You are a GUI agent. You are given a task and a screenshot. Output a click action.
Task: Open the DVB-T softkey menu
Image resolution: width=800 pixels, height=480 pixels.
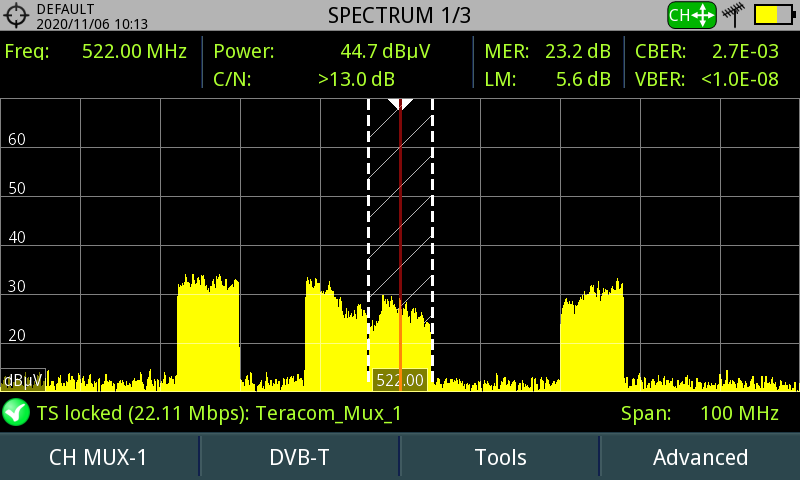[x=299, y=457]
